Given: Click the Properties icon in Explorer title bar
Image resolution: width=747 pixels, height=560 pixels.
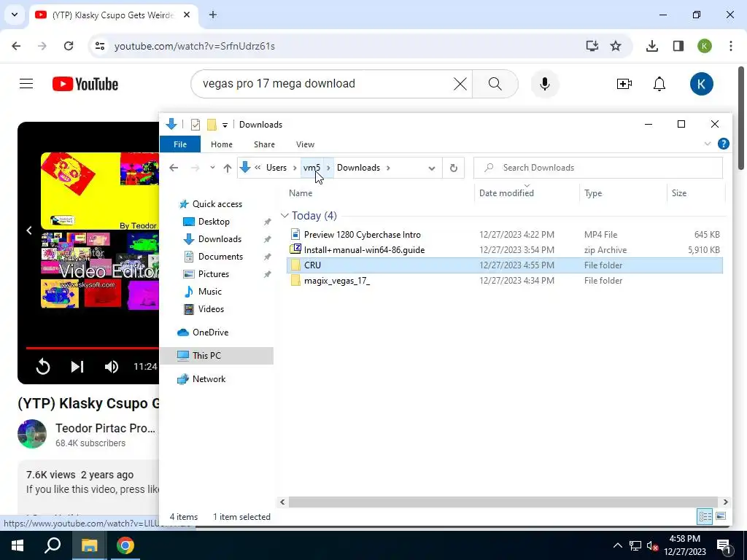Looking at the screenshot, I should (x=196, y=125).
